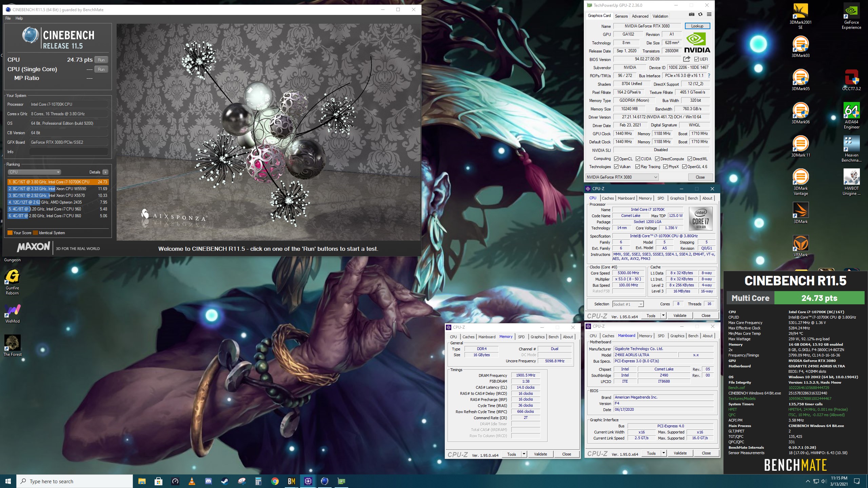Open WeMod desktop shortcut

(x=12, y=313)
